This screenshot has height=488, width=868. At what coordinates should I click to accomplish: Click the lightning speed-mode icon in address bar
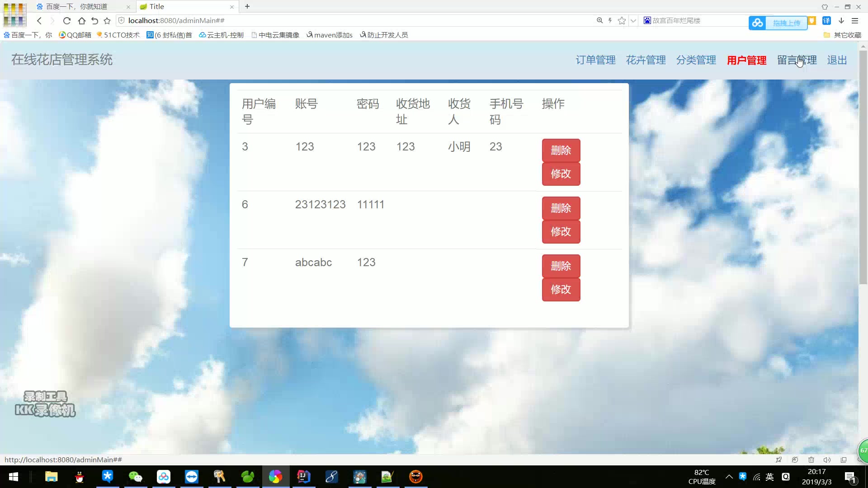610,20
